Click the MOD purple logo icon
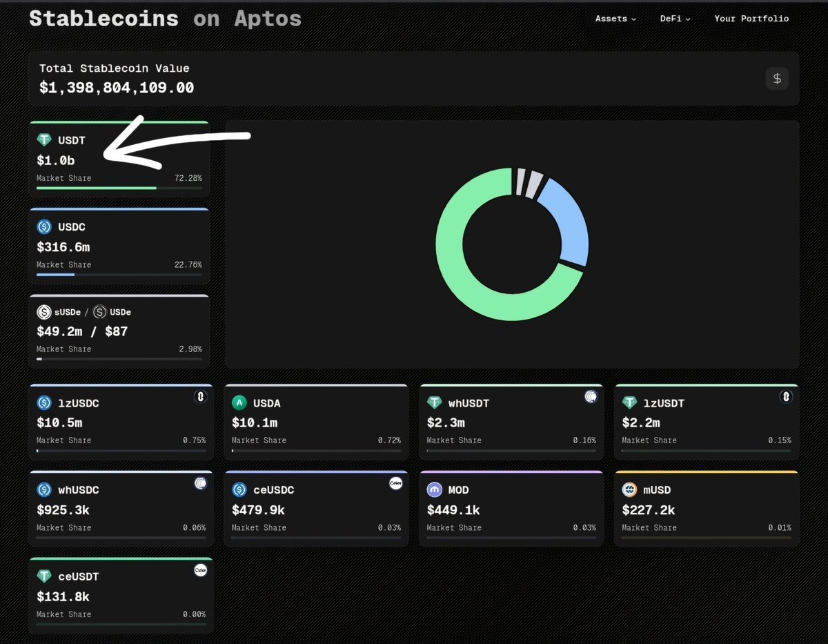Viewport: 828px width, 644px height. [435, 489]
